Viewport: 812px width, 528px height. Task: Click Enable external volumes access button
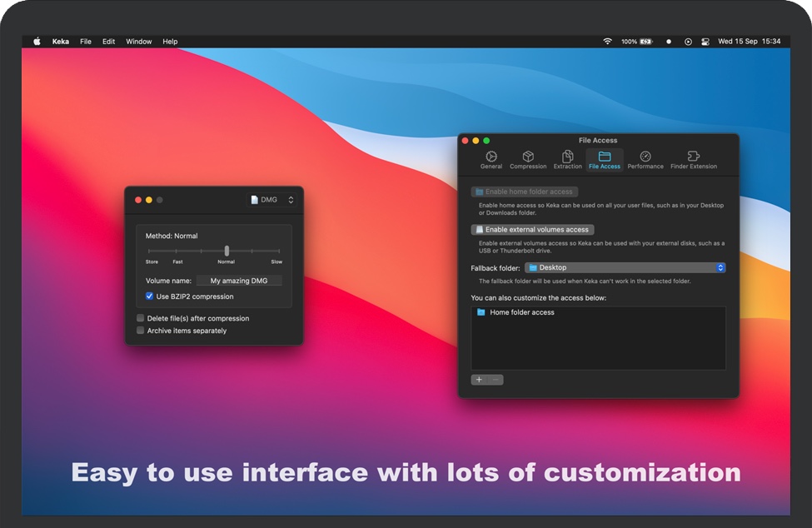532,230
